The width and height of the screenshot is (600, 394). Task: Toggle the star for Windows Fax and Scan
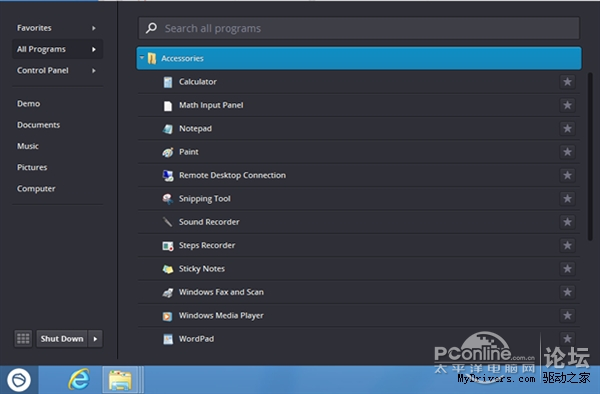coord(567,292)
